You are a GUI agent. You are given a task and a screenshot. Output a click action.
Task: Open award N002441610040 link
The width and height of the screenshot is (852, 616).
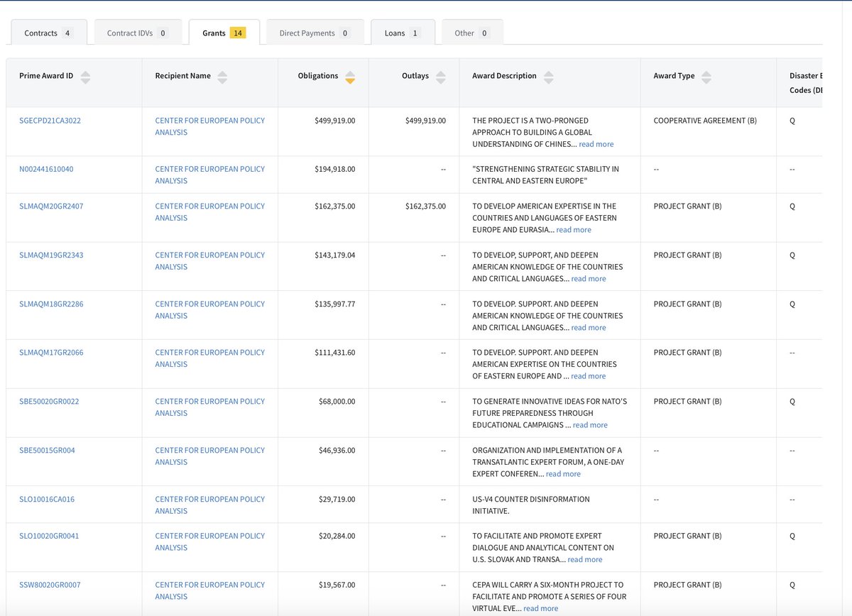(46, 169)
